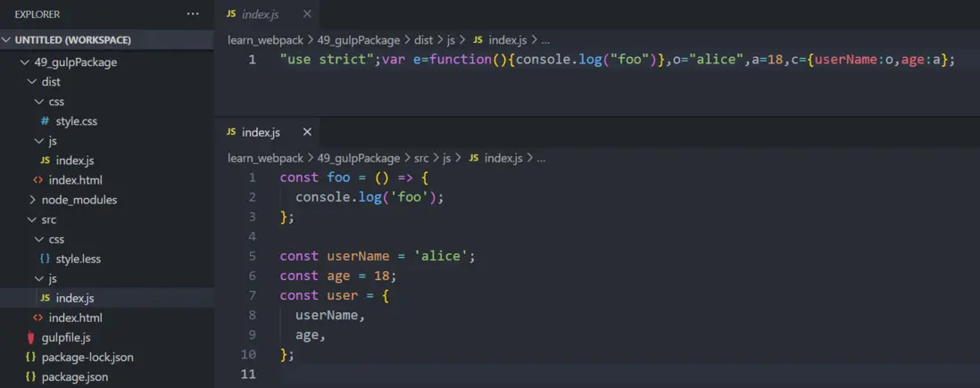Click the red gulp icon of gulpfile.js
980x388 pixels.
click(30, 338)
